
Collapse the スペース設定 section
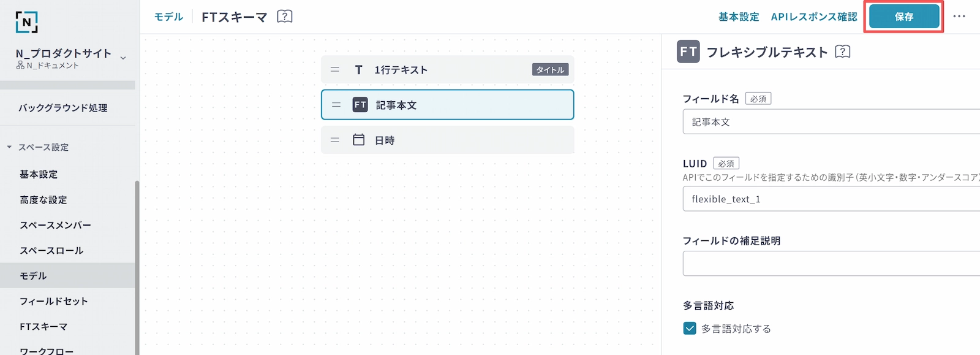pyautogui.click(x=9, y=147)
